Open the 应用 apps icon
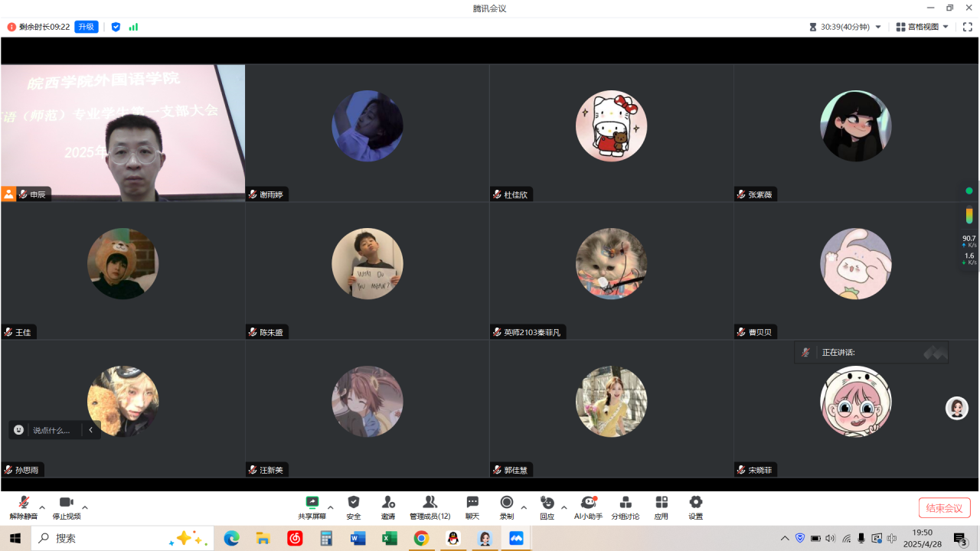 click(x=661, y=507)
